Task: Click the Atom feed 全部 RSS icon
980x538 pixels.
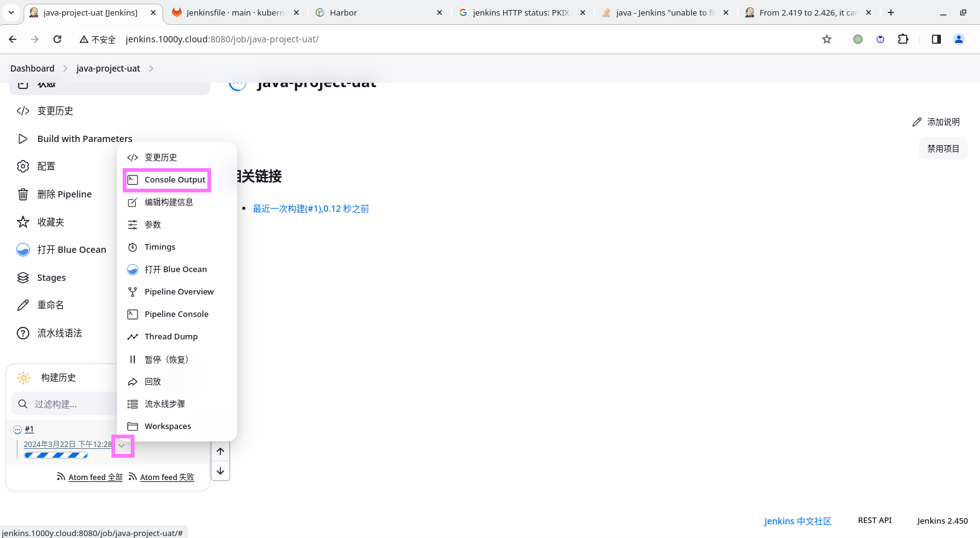Action: point(61,476)
